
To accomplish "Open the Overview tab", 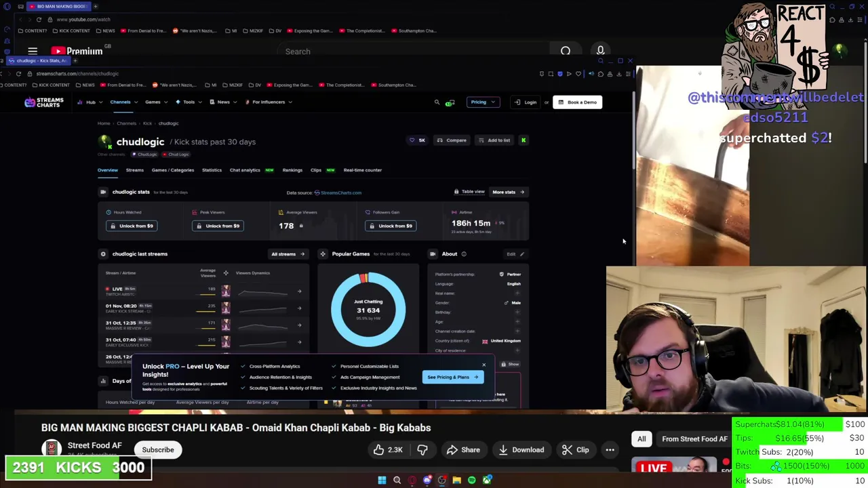I will tap(107, 170).
